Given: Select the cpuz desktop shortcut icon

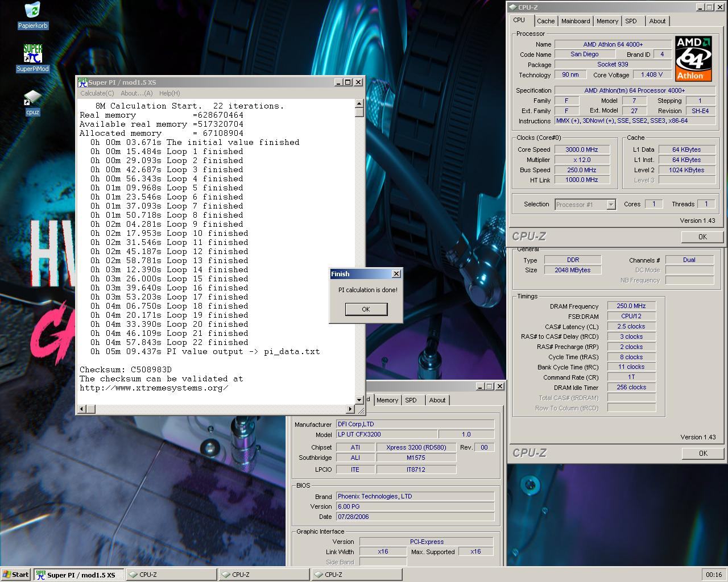Looking at the screenshot, I should pyautogui.click(x=33, y=102).
